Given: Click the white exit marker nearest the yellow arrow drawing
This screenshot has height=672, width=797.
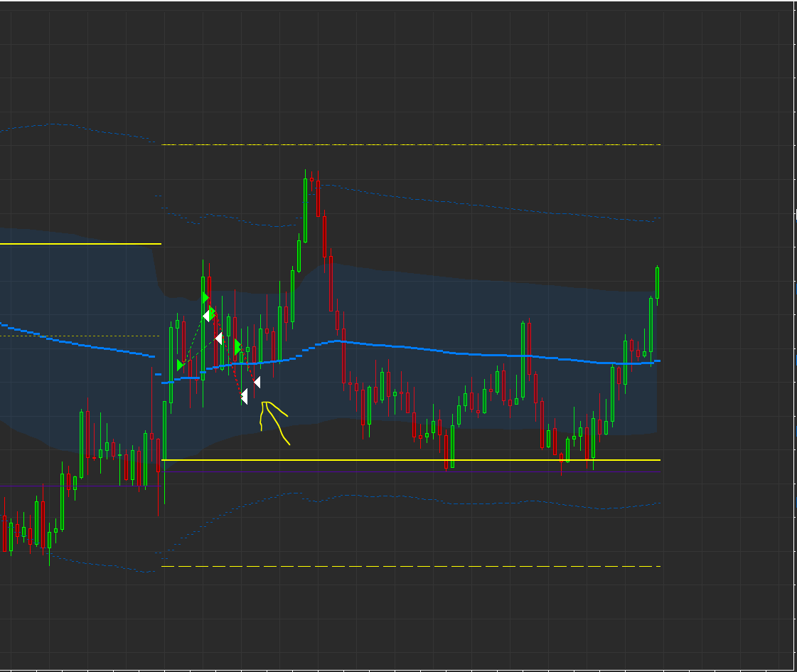Looking at the screenshot, I should tap(257, 383).
